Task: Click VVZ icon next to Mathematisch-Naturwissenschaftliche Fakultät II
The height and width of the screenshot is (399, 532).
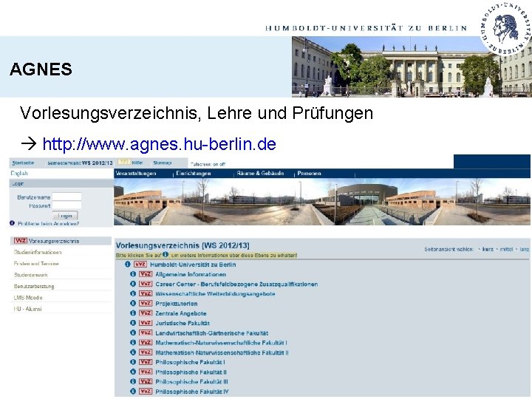Action: point(146,352)
